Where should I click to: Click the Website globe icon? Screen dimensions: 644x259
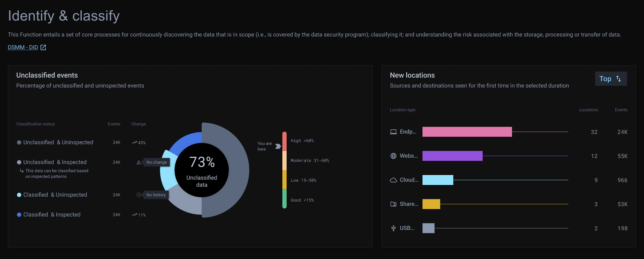pyautogui.click(x=393, y=156)
